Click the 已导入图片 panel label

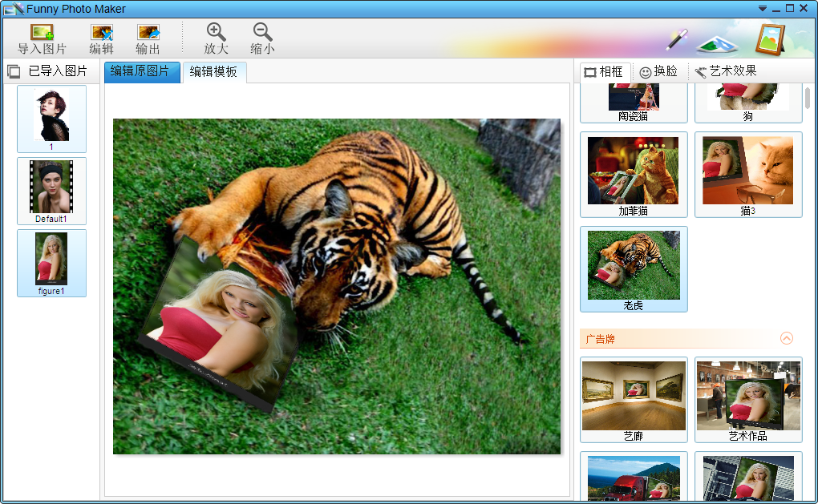58,71
